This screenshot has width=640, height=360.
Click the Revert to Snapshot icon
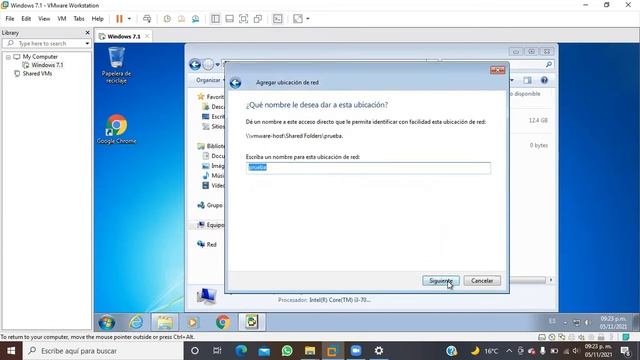pyautogui.click(x=181, y=19)
